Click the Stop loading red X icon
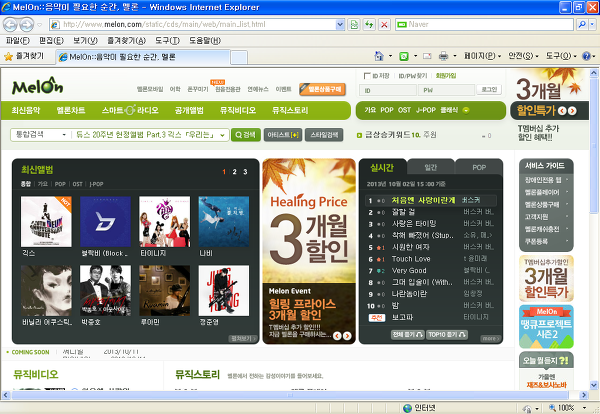Screen dimensions: 600x414 pyautogui.click(x=384, y=25)
